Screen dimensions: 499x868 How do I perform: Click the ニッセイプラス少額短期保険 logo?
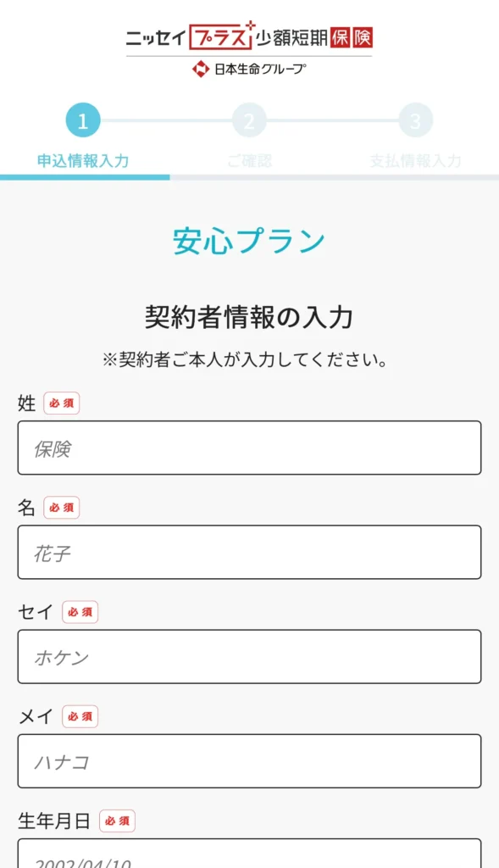pyautogui.click(x=249, y=36)
